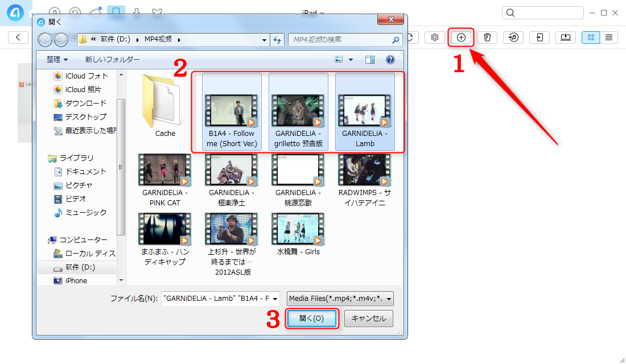Switch AnyTrans to grid view
Image resolution: width=626 pixels, height=364 pixels.
point(591,38)
